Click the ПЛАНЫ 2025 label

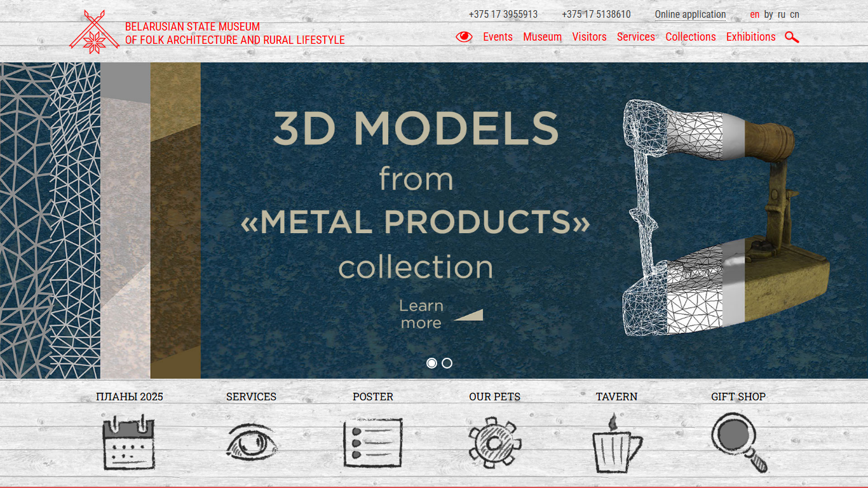point(130,396)
